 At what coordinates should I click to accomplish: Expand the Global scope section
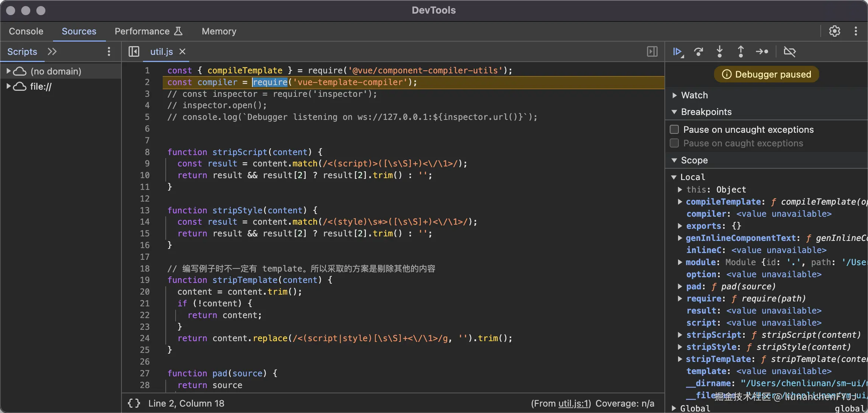click(x=674, y=408)
